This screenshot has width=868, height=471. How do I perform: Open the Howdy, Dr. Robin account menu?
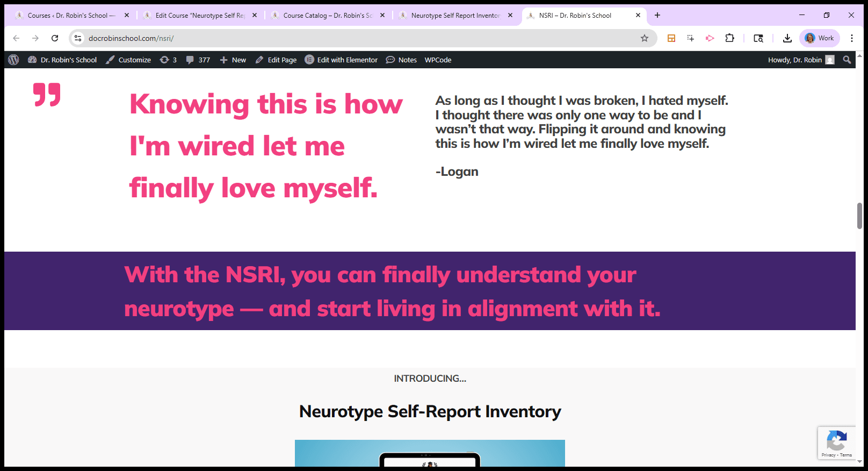[x=801, y=60]
